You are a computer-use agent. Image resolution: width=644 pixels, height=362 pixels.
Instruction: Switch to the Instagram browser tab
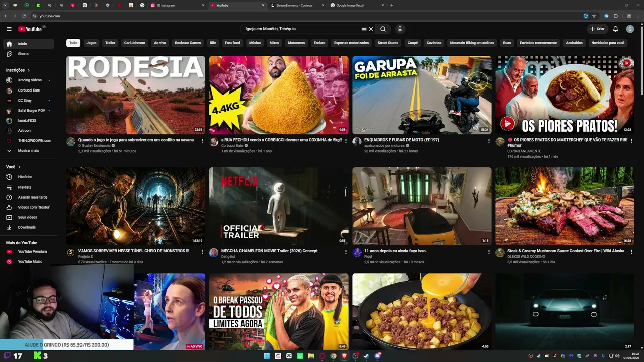[x=177, y=5]
